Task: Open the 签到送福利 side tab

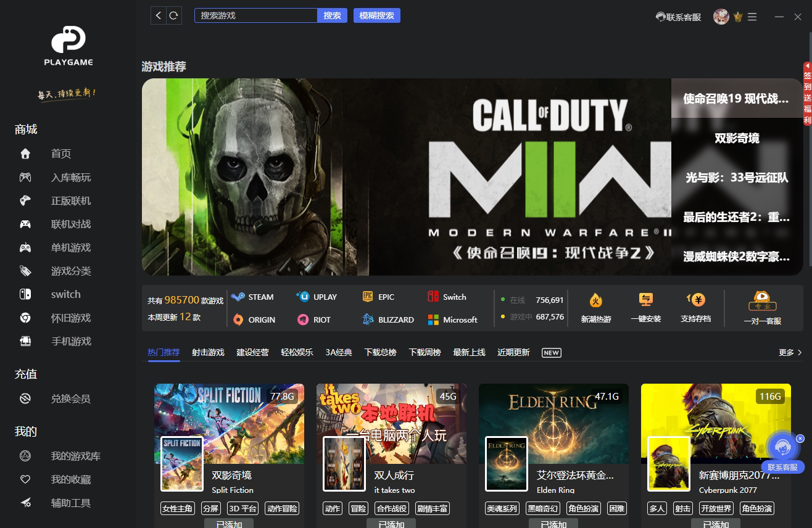Action: [x=807, y=94]
